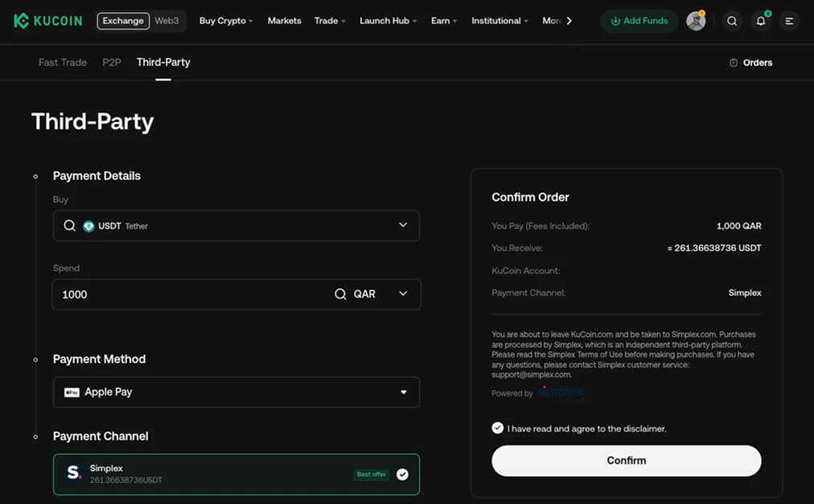Switch to Exchange mode
Image resolution: width=814 pixels, height=504 pixels.
click(x=123, y=21)
